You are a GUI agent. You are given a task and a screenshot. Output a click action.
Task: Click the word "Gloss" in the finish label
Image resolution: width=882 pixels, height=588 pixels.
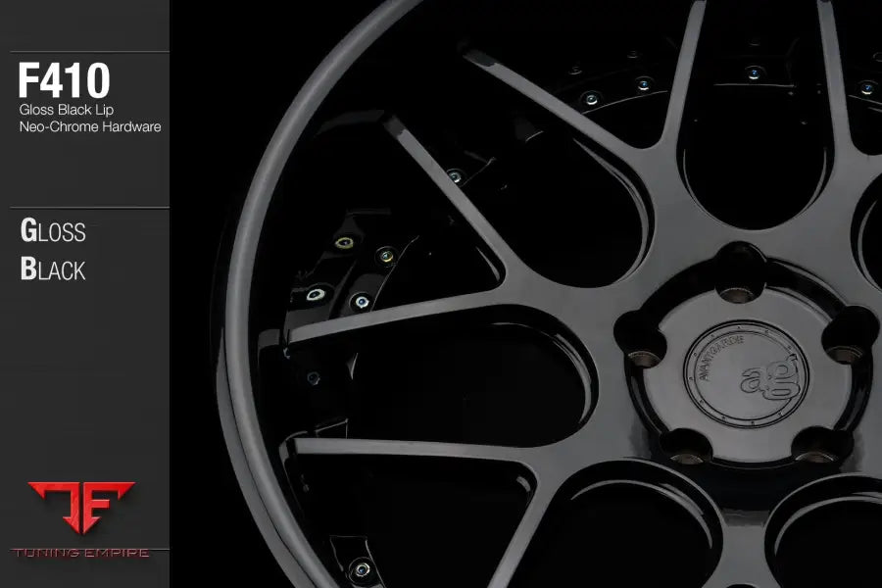[53, 230]
